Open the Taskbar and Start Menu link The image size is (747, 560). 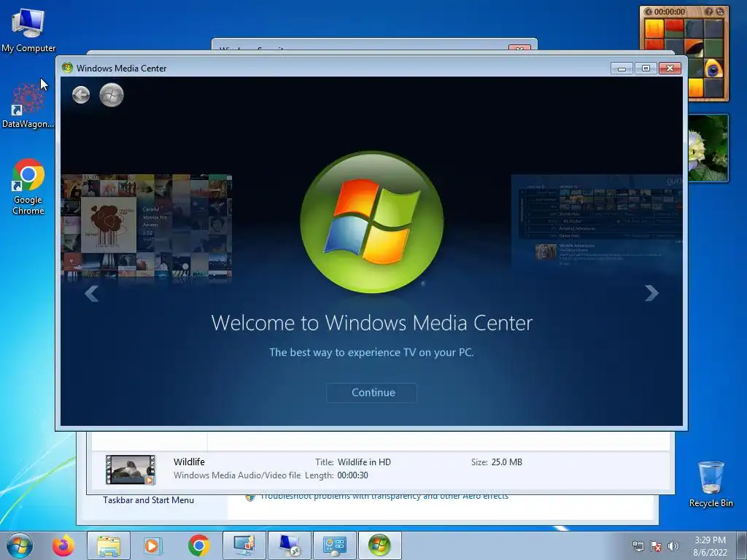click(x=148, y=500)
